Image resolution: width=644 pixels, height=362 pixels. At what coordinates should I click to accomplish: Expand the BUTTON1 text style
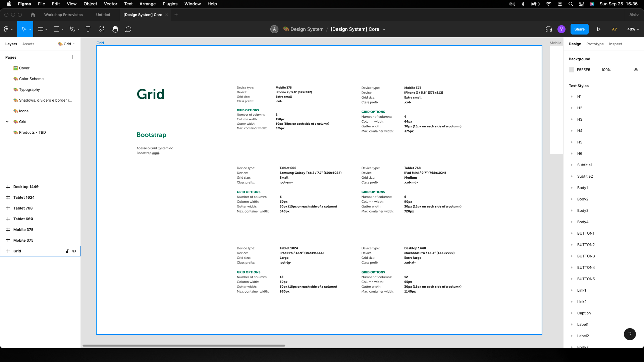coord(572,233)
